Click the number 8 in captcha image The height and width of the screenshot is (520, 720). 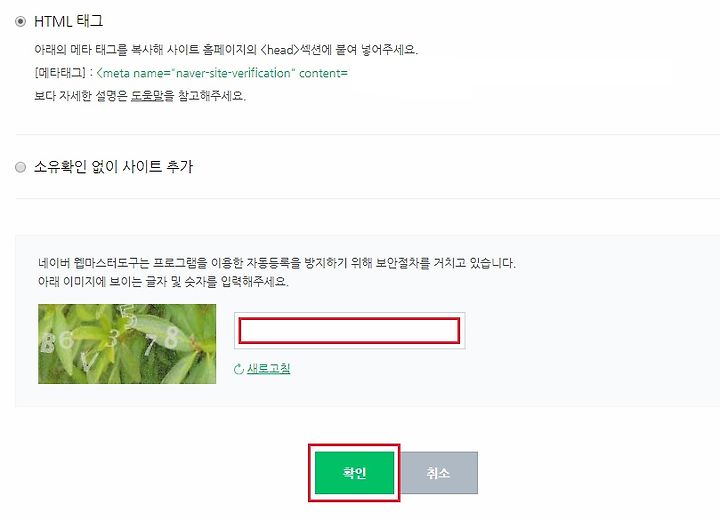tap(171, 337)
